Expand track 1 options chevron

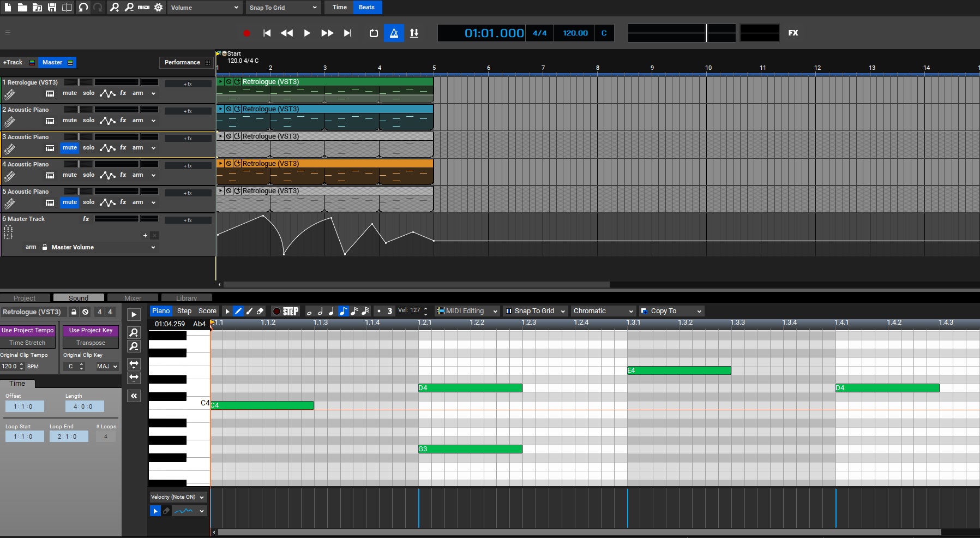tap(153, 93)
